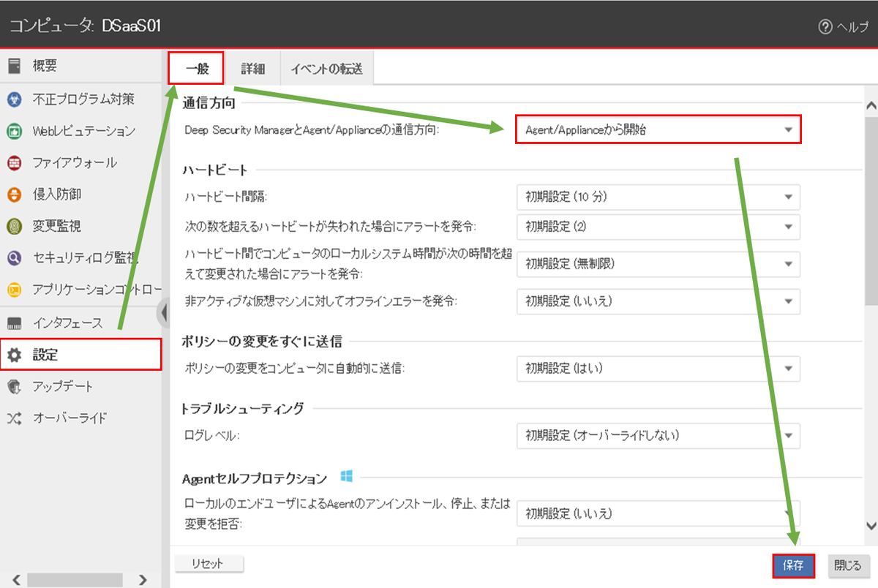Viewport: 878px width, 588px height.
Task: Click the vertical scrollbar down arrow
Action: [871, 525]
